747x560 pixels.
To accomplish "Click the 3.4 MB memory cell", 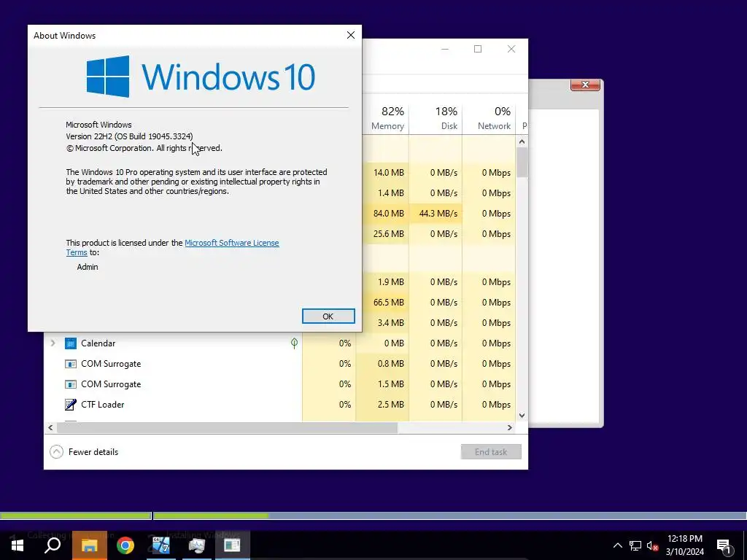I will coord(383,323).
